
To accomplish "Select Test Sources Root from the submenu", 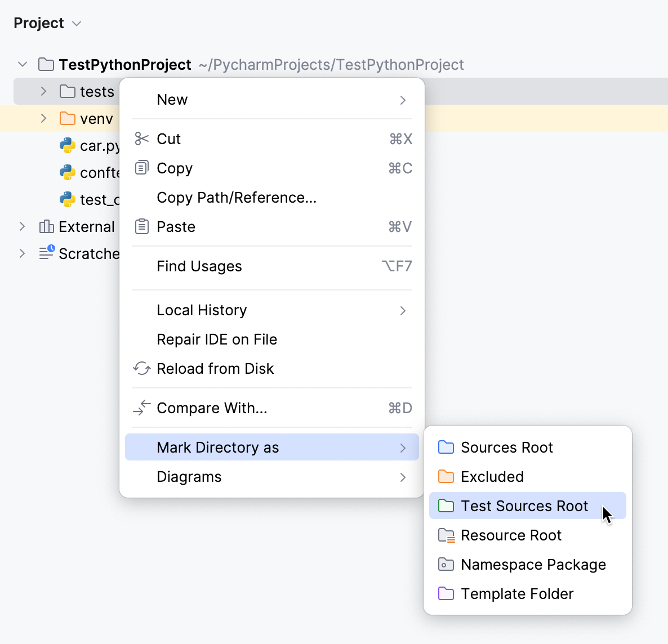I will tap(524, 506).
